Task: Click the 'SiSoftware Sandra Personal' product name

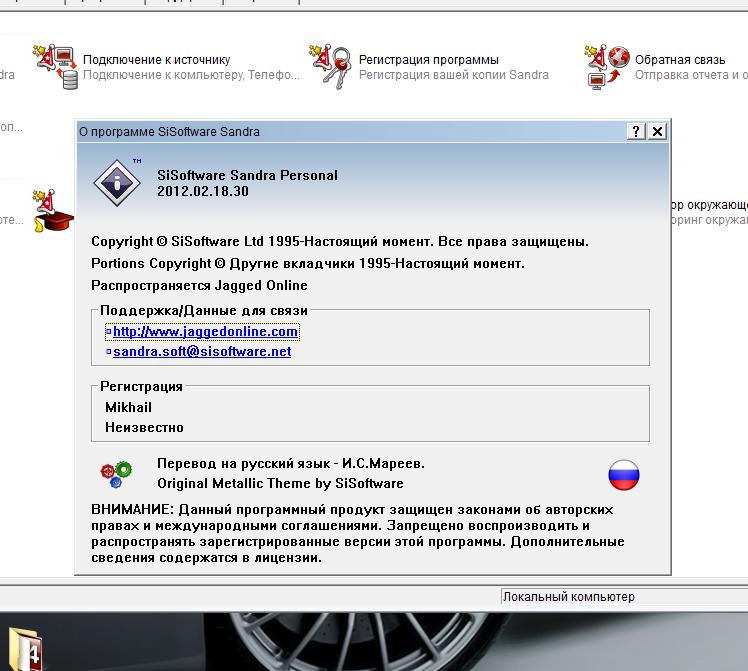Action: pyautogui.click(x=247, y=175)
